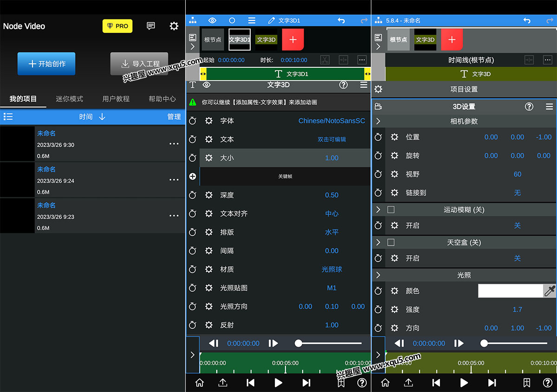Sort projects by 时间
Image resolution: width=557 pixels, height=392 pixels.
point(92,116)
